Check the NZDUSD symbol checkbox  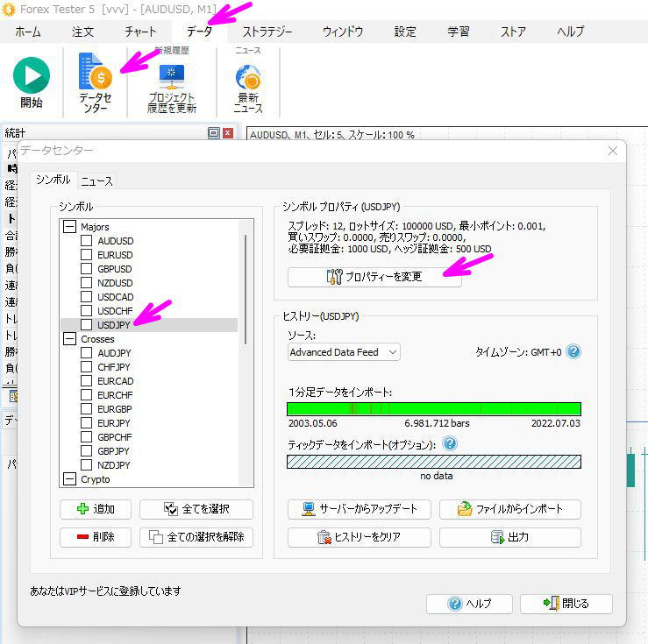click(x=87, y=282)
